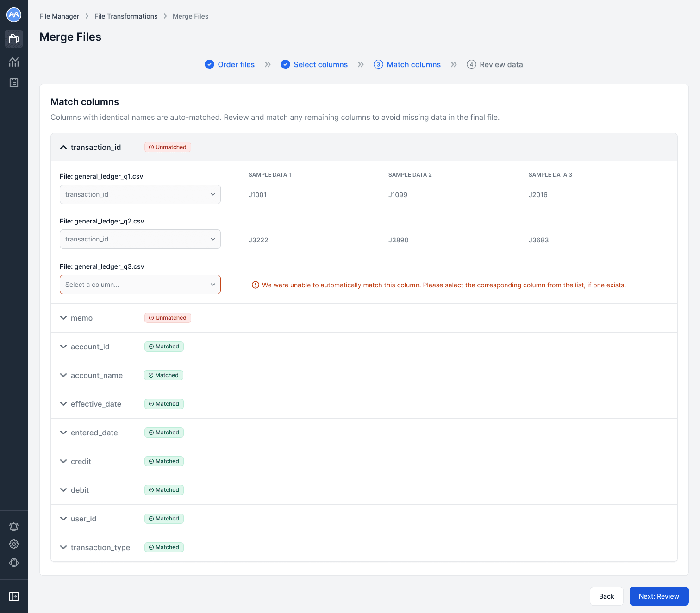
Task: Expand the credit column row
Action: (364, 461)
